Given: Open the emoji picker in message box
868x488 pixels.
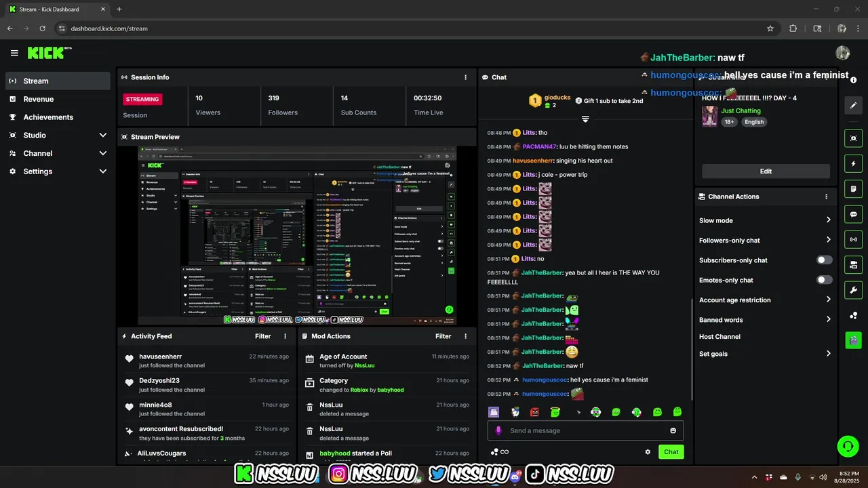Looking at the screenshot, I should tap(673, 430).
